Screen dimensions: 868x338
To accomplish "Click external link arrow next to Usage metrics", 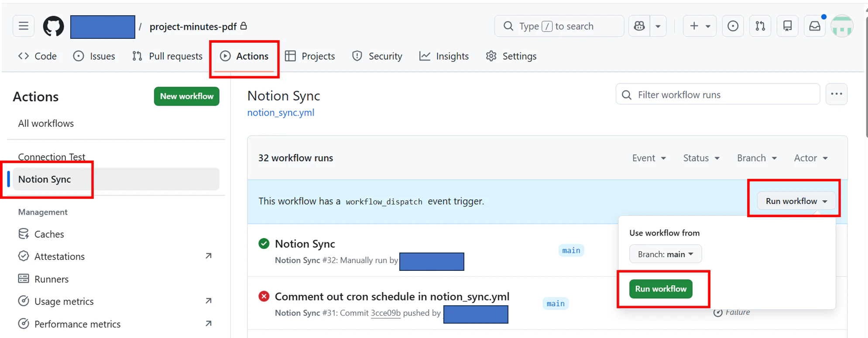I will coord(209,301).
